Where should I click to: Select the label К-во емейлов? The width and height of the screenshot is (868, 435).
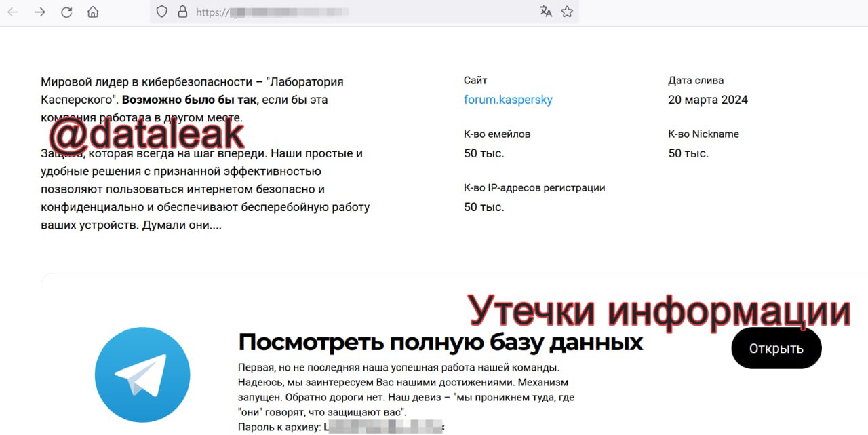point(497,134)
